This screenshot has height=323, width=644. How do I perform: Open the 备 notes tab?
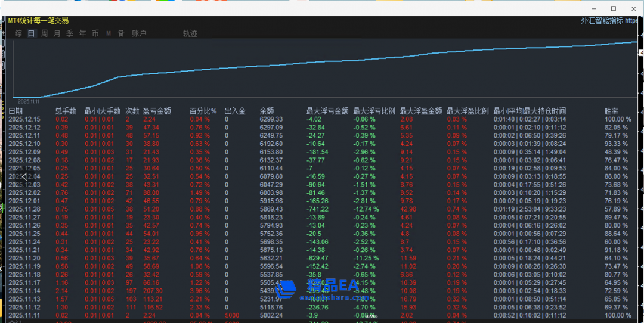tap(121, 33)
